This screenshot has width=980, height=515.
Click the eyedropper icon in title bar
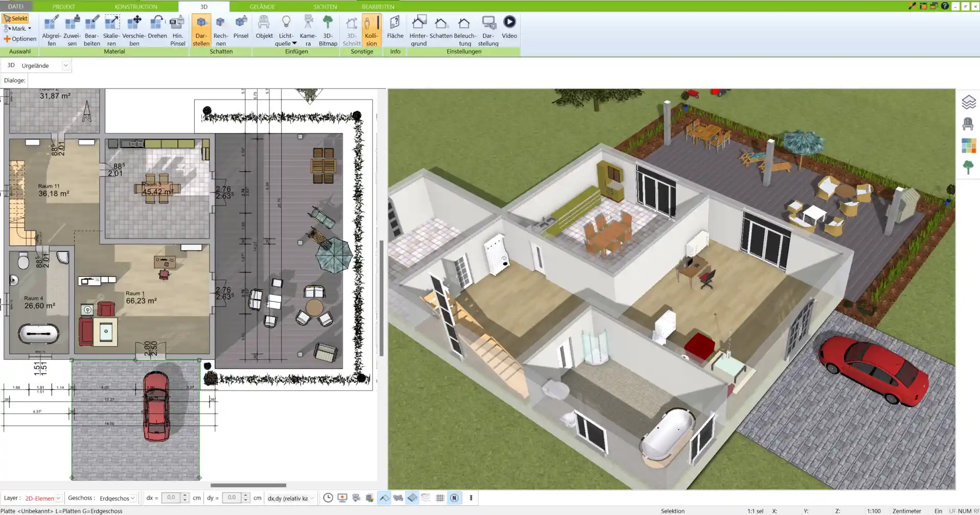pos(912,6)
